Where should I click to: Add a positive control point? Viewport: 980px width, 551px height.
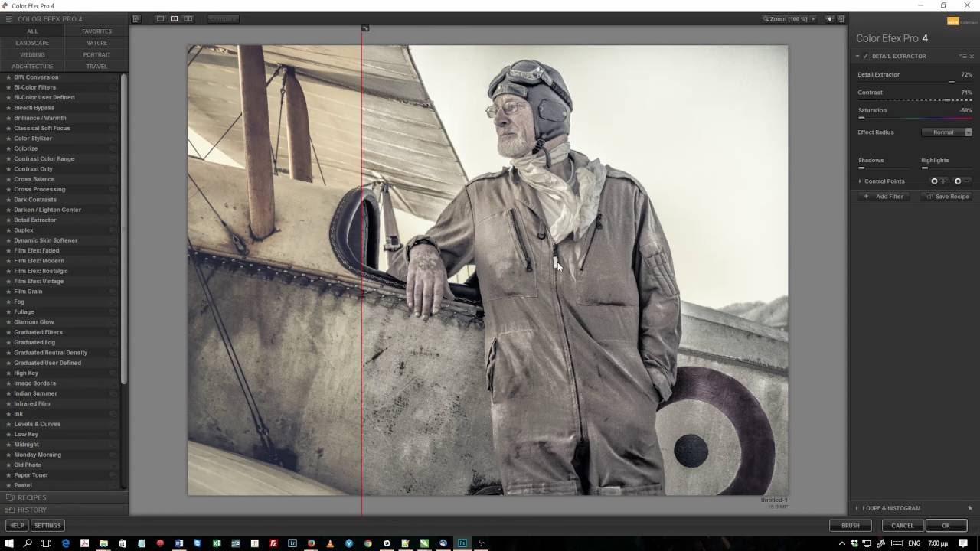click(x=934, y=181)
